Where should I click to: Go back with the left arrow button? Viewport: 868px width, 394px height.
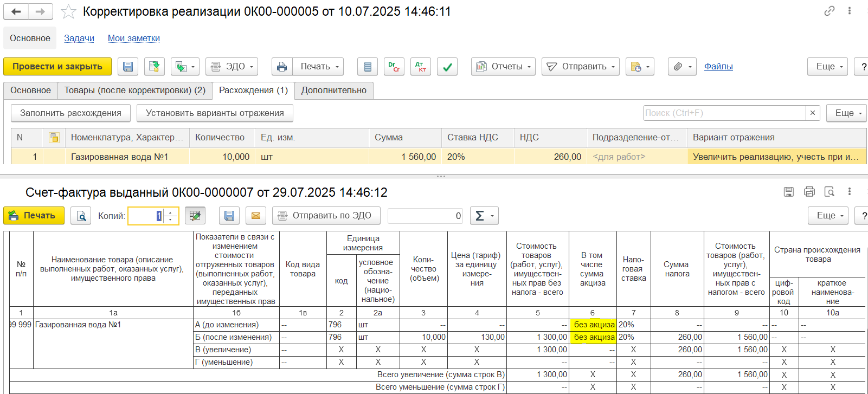click(16, 11)
